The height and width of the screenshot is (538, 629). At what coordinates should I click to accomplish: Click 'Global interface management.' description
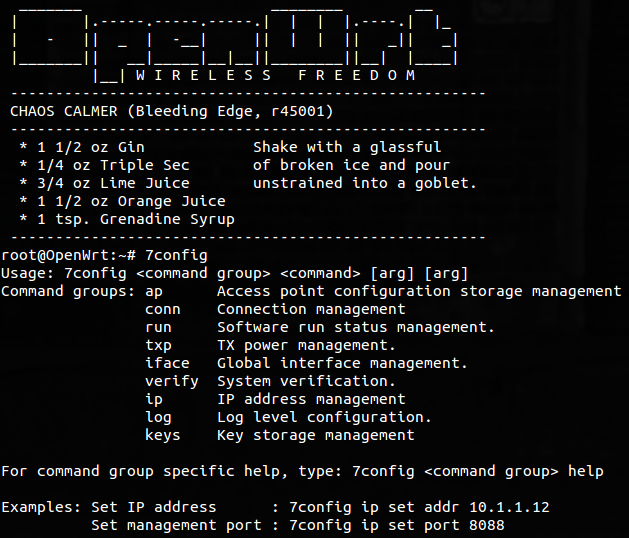tap(343, 363)
